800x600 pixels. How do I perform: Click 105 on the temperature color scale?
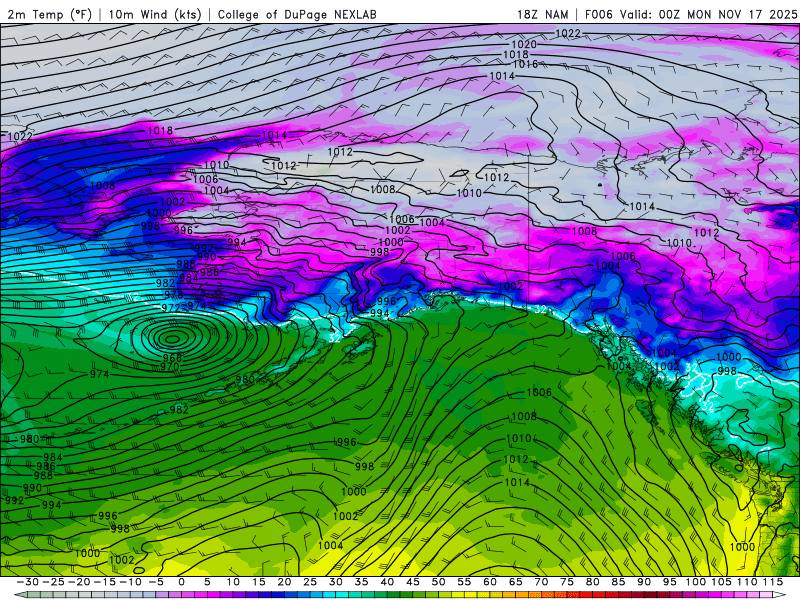(x=721, y=582)
